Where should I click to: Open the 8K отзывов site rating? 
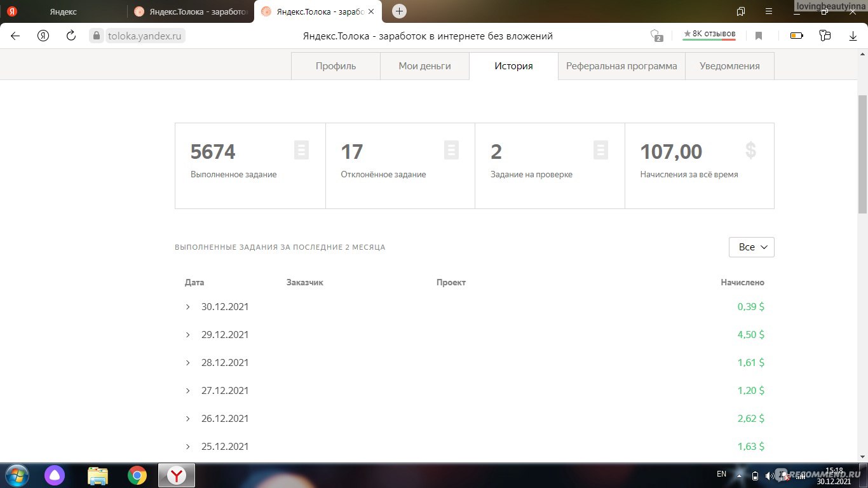click(x=709, y=34)
